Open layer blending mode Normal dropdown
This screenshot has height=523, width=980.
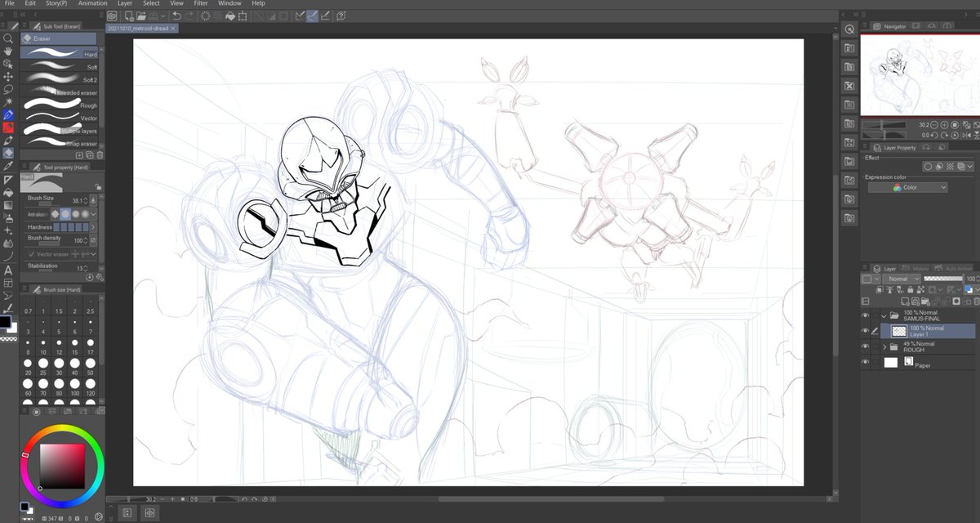pyautogui.click(x=902, y=279)
